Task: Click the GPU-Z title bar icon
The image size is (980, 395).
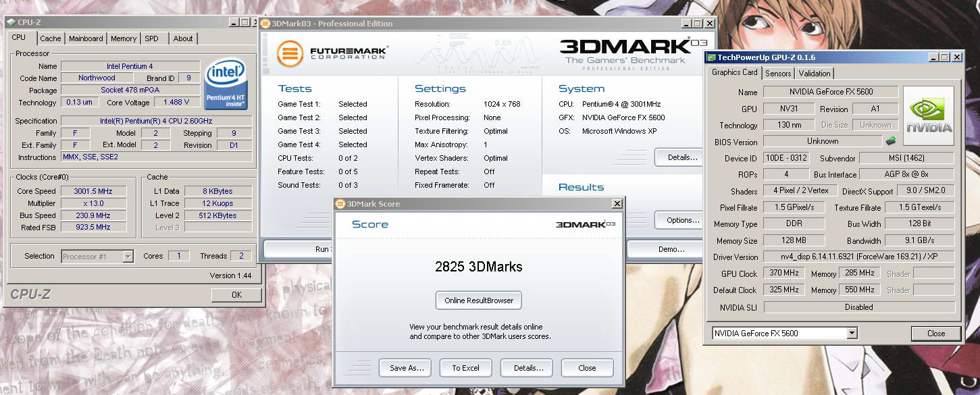Action: coord(712,57)
